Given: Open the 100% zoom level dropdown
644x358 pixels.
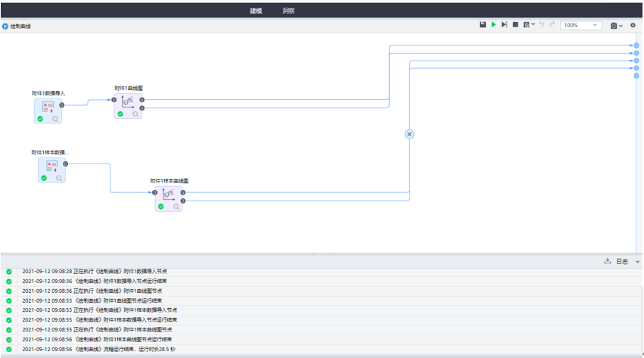Looking at the screenshot, I should (581, 25).
